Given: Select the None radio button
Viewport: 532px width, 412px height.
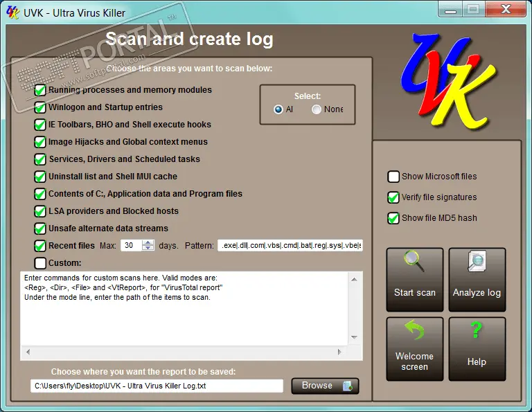Looking at the screenshot, I should [x=316, y=109].
